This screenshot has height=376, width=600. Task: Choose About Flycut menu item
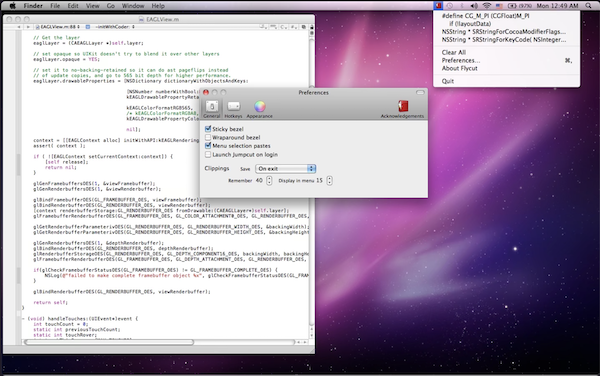(506, 68)
